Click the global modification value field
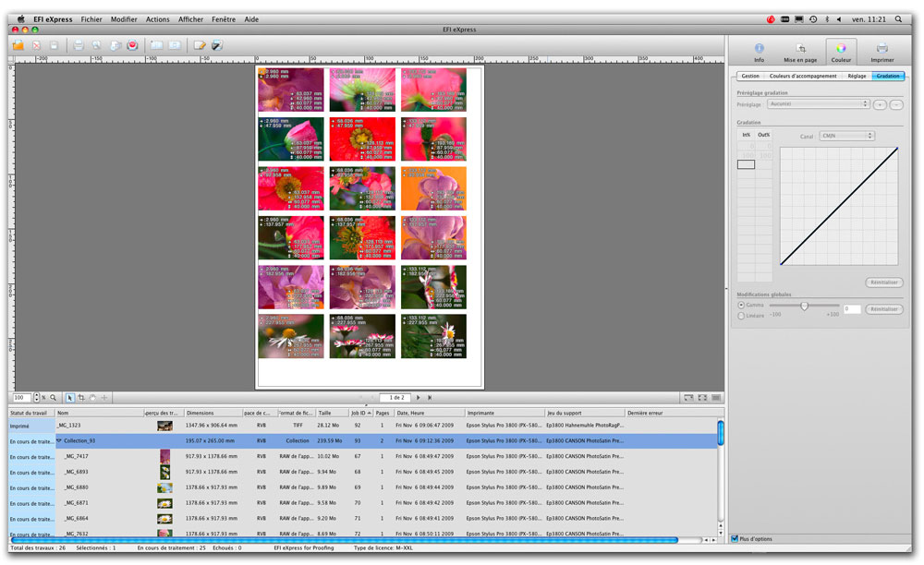924x565 pixels. pos(852,309)
